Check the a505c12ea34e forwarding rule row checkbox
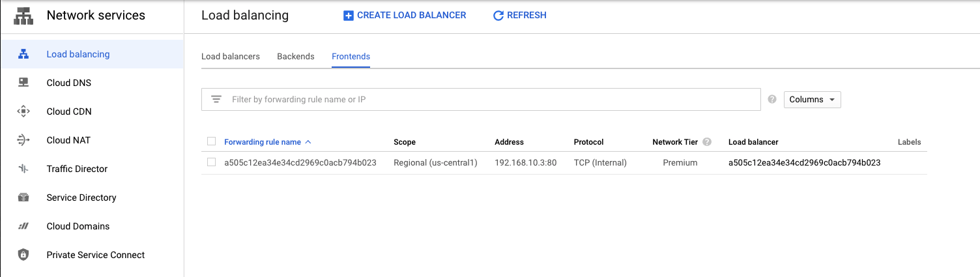Screen dimensions: 980x277 point(211,162)
